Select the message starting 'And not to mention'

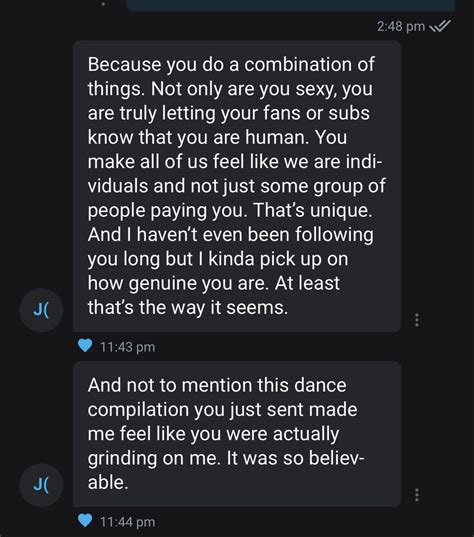point(237,434)
